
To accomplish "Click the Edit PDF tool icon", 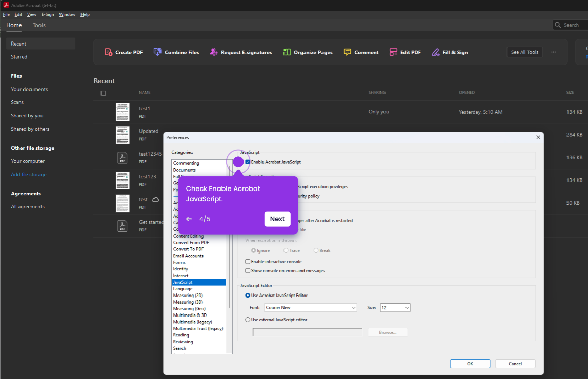I will point(393,52).
